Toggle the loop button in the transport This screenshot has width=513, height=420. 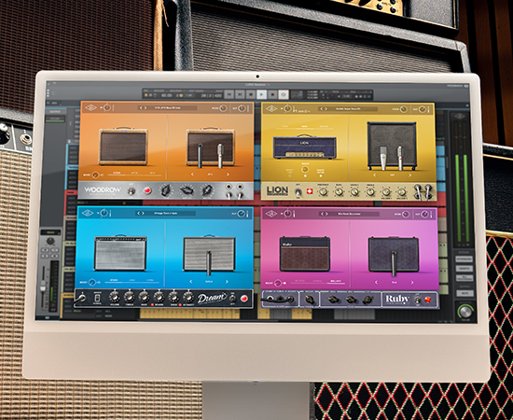point(283,94)
